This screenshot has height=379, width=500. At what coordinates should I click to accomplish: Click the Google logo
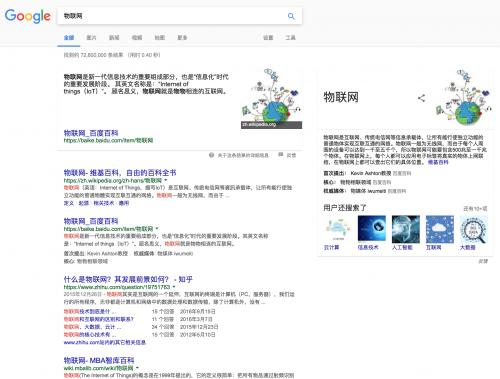pyautogui.click(x=28, y=16)
